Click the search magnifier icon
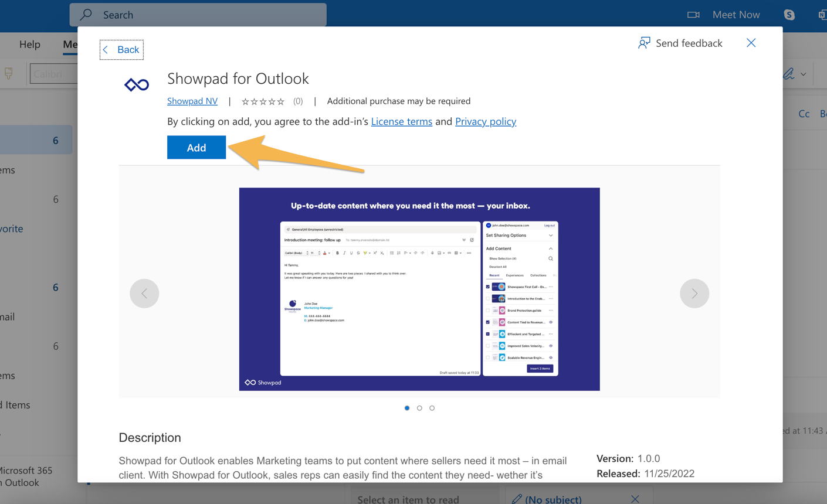This screenshot has height=504, width=827. [86, 15]
